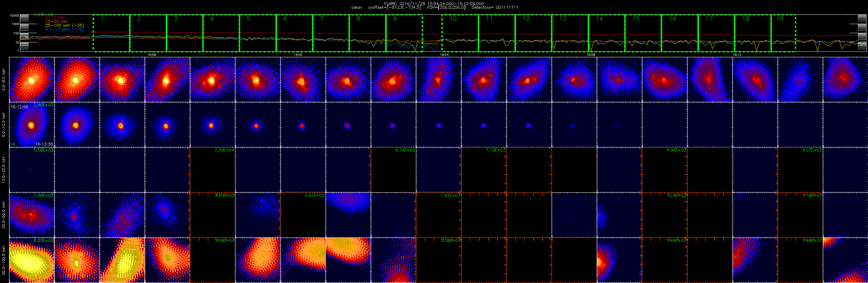The height and width of the screenshot is (283, 868).
Task: Click the '16:00' time axis label
Action: [298, 54]
